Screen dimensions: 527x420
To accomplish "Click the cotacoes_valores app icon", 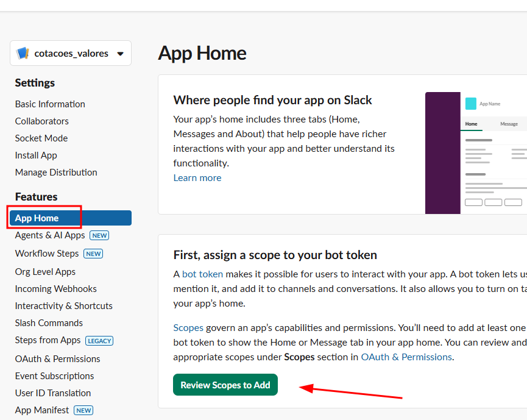I will pyautogui.click(x=23, y=53).
